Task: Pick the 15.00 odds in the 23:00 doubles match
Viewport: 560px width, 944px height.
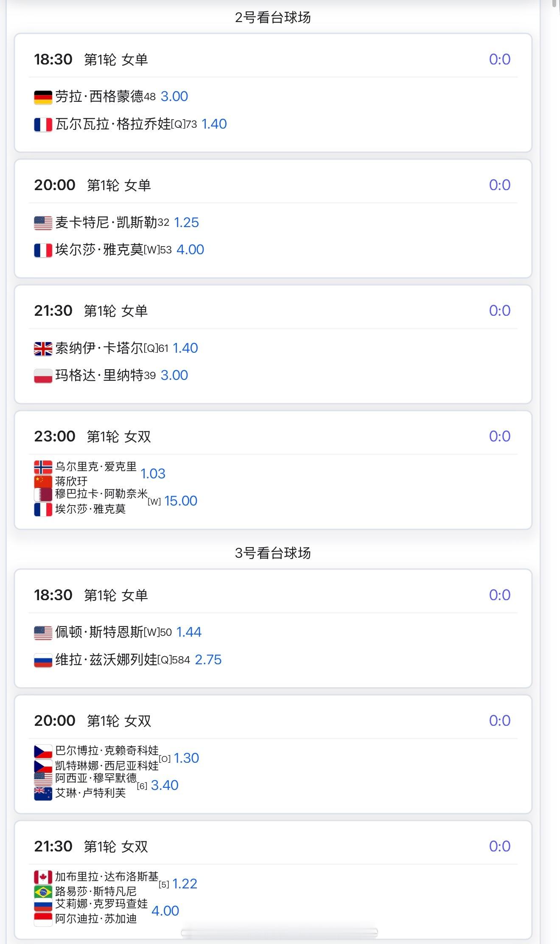Action: coord(181,501)
